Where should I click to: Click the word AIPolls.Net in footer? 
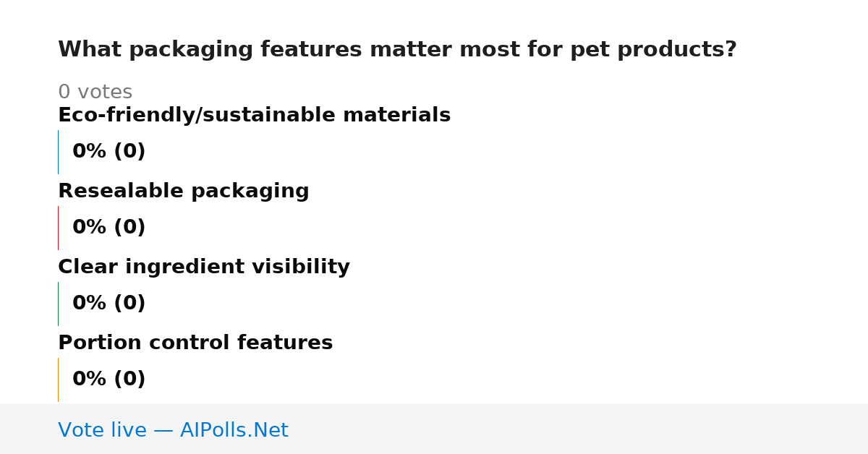point(234,431)
